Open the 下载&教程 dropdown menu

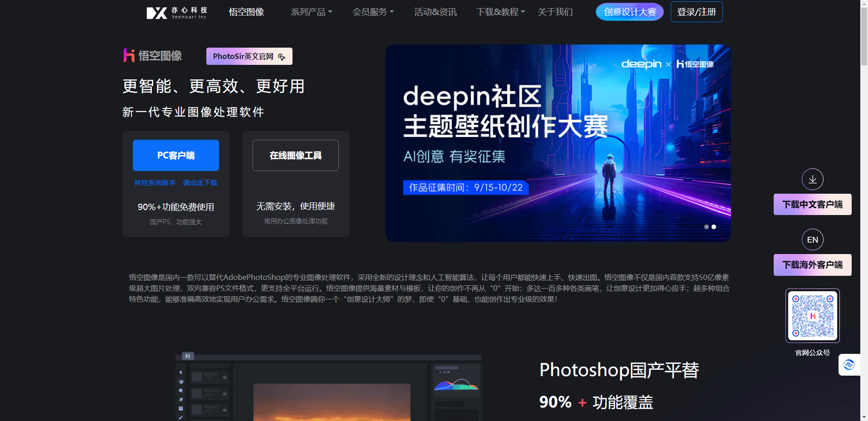point(500,12)
